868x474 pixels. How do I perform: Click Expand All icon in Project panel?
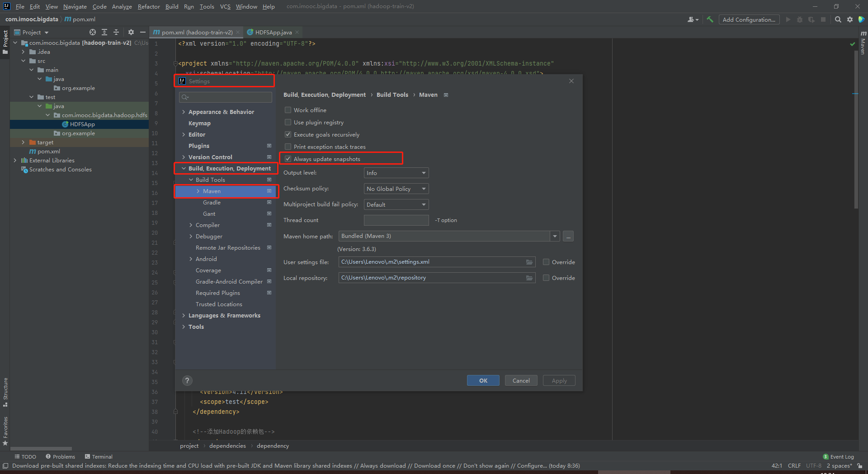point(104,32)
